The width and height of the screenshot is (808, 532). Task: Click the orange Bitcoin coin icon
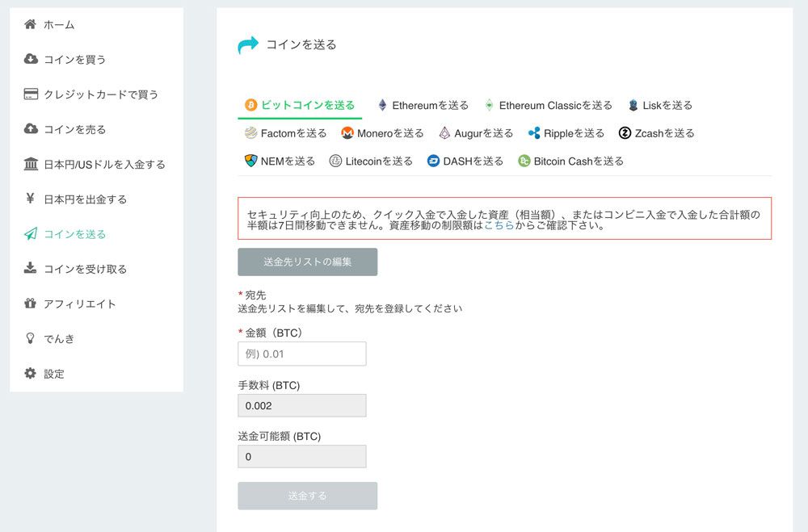click(251, 105)
